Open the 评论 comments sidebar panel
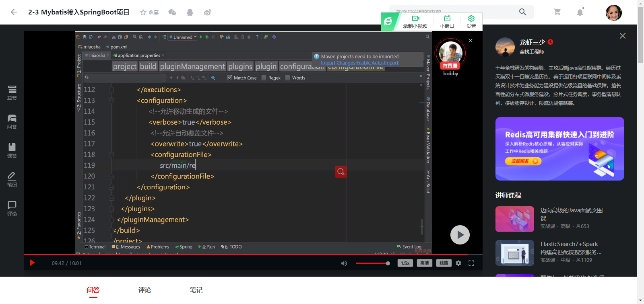The height and width of the screenshot is (304, 644). (12, 209)
